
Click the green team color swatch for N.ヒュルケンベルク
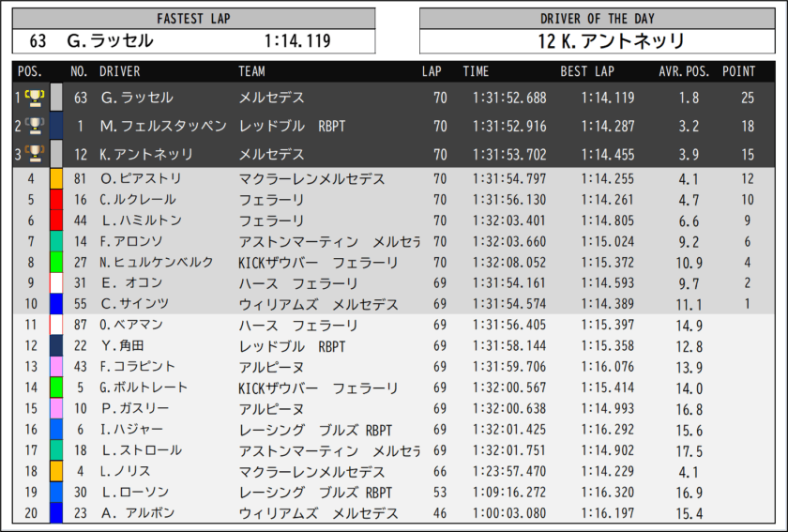click(56, 262)
